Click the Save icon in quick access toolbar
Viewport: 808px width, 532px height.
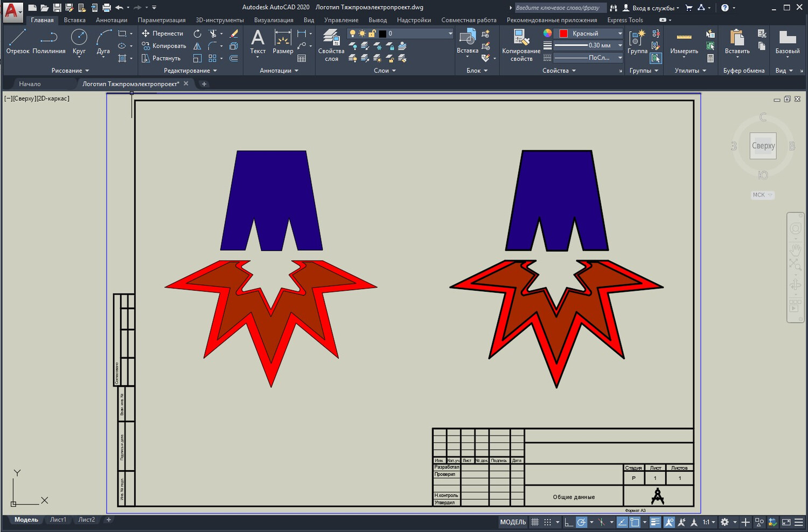coord(57,8)
